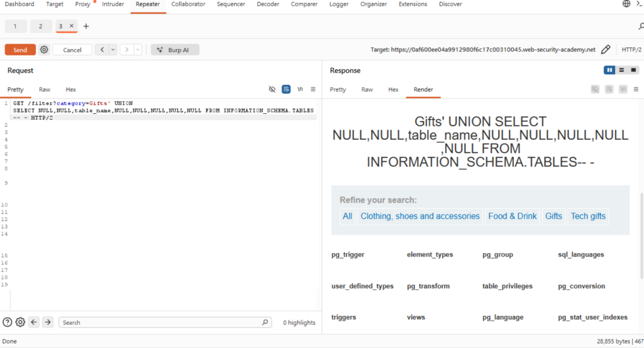Open the Extensions tab

coord(413,4)
